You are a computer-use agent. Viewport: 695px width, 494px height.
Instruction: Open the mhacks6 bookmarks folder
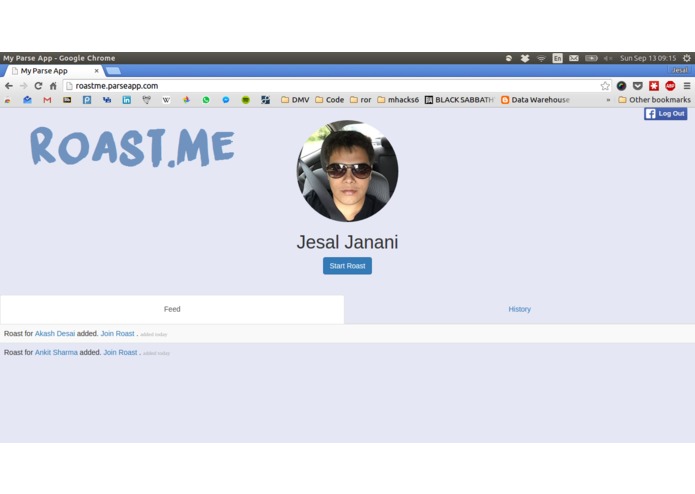(398, 100)
